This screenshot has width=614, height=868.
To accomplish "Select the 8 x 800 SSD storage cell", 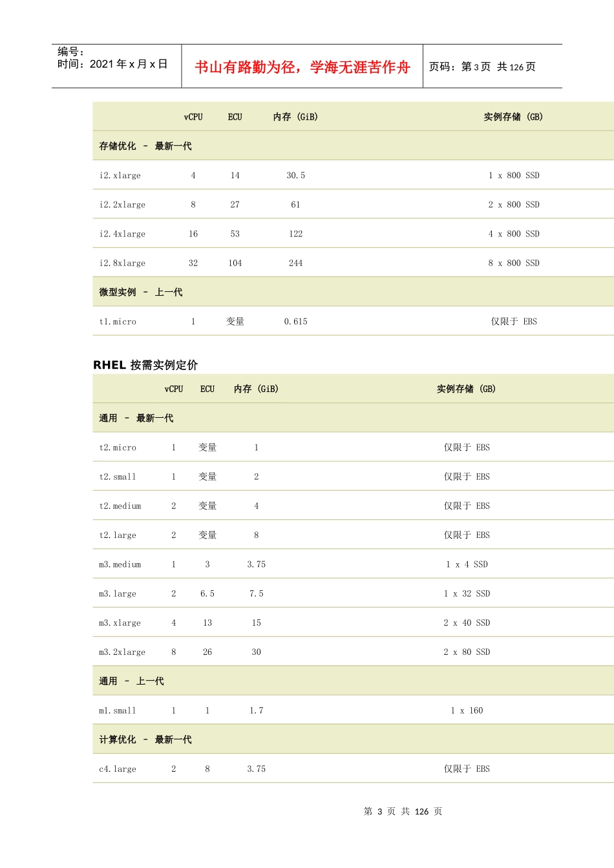I will coord(514,263).
